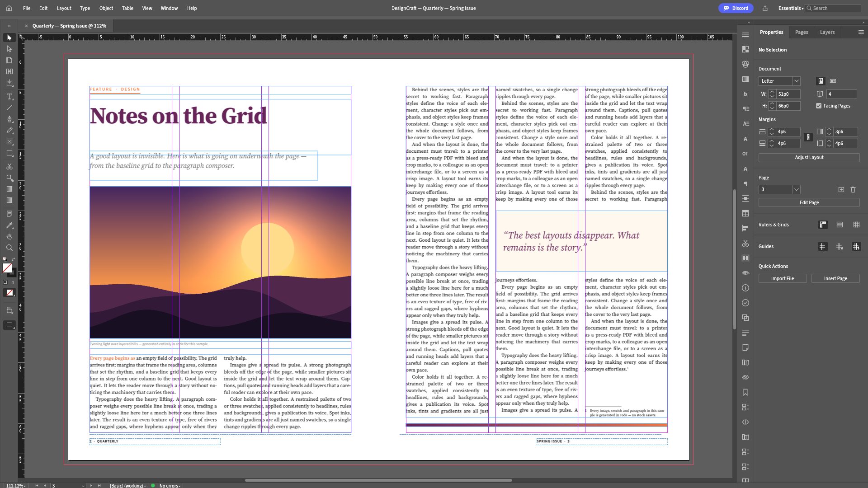Select the Type tool

tap(9, 96)
